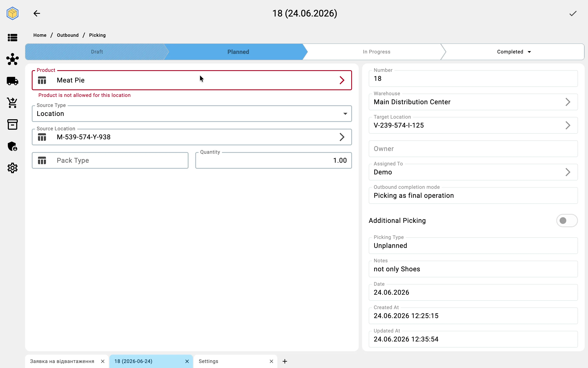
Task: Open the settings gear sidebar icon
Action: 12,168
